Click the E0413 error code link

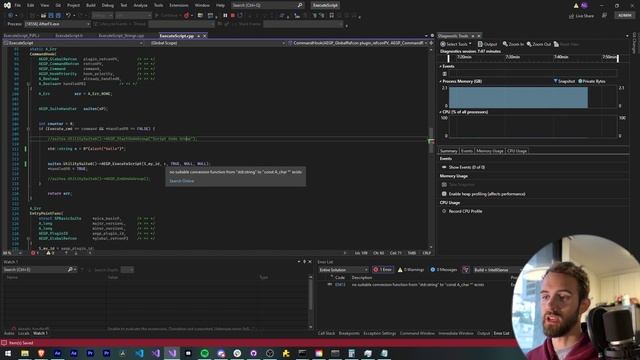tap(340, 284)
